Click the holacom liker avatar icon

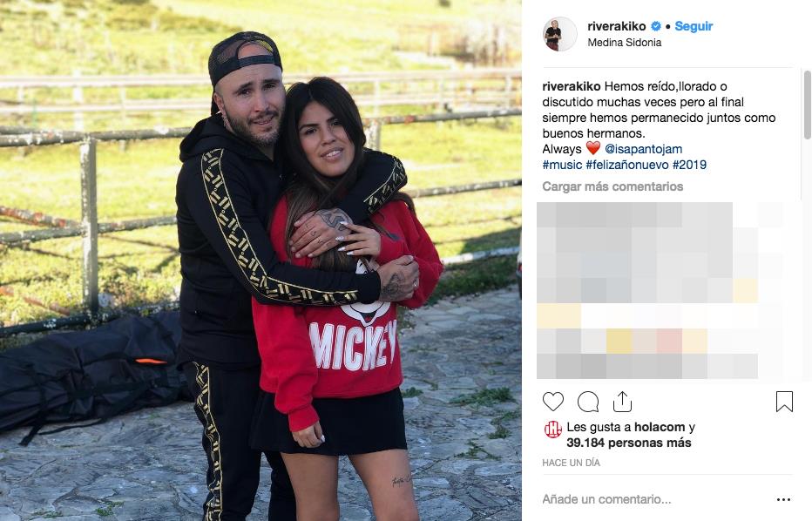553,430
